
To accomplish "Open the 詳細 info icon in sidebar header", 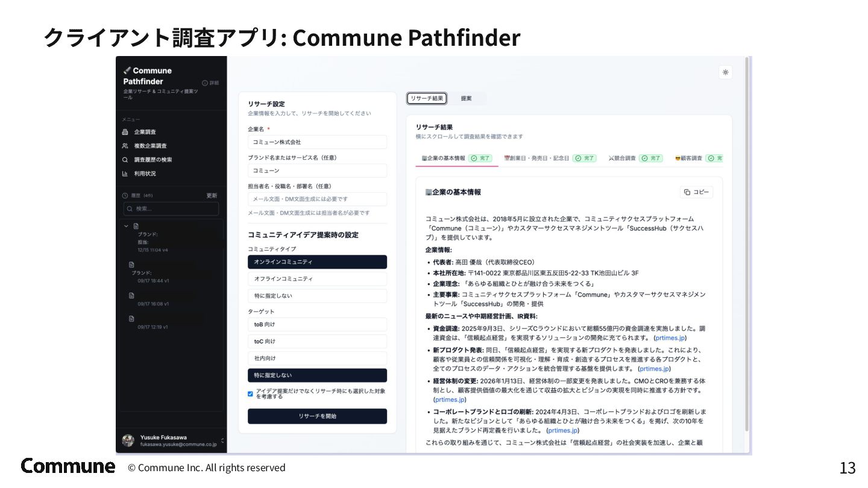I will [205, 83].
